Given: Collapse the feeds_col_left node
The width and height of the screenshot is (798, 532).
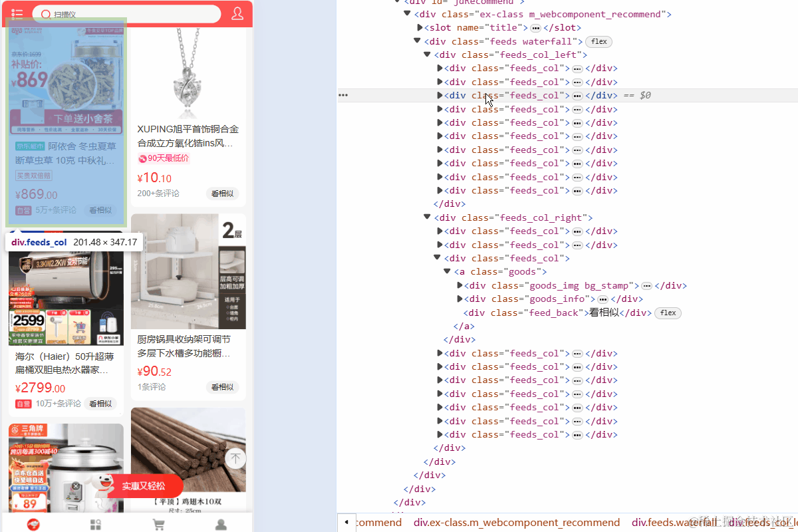Looking at the screenshot, I should click(427, 55).
